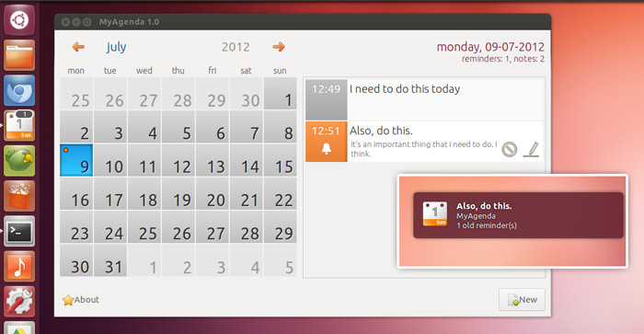
Task: Open the green bird app in launcher
Action: (x=19, y=161)
